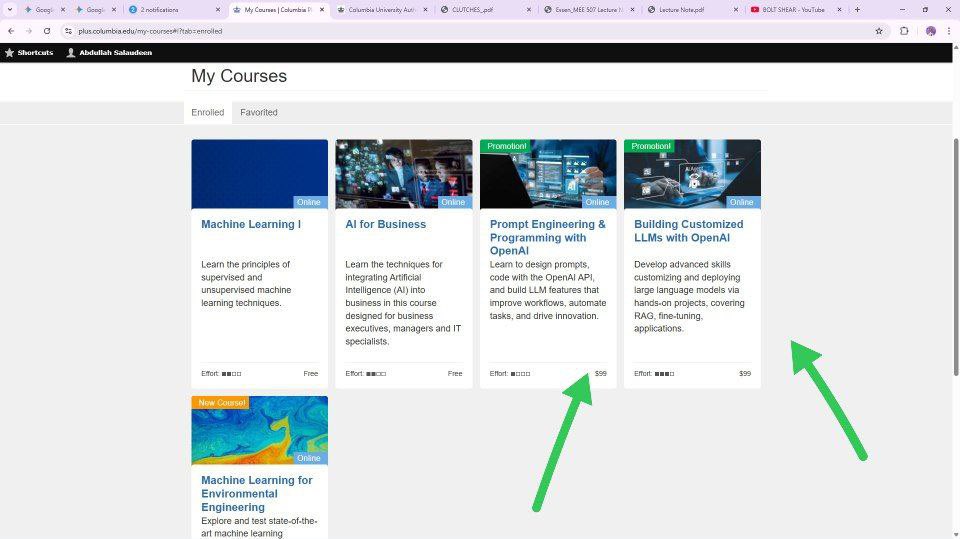Close the 2 notifications tab

(x=218, y=10)
